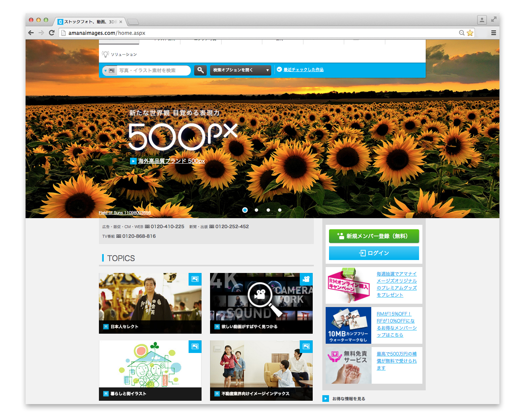The height and width of the screenshot is (420, 525).
Task: Click the play arrow icon beside お得な情報を見る
Action: (326, 399)
